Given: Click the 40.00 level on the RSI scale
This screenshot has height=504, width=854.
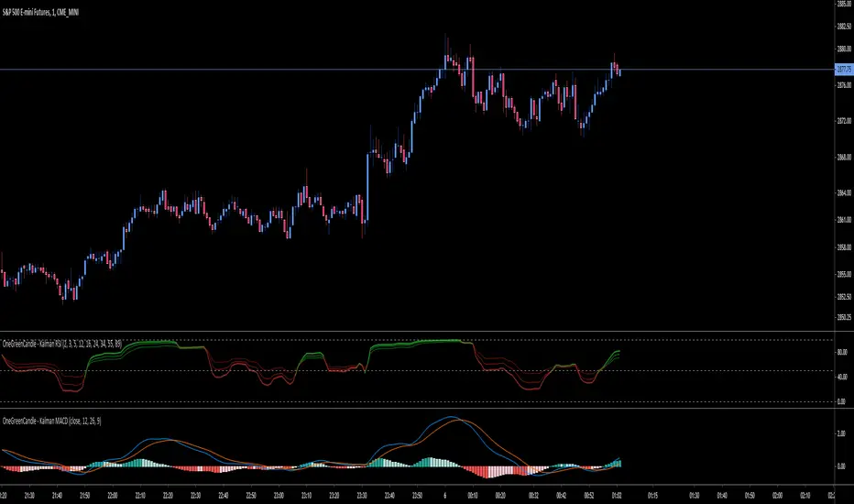Looking at the screenshot, I should [841, 377].
